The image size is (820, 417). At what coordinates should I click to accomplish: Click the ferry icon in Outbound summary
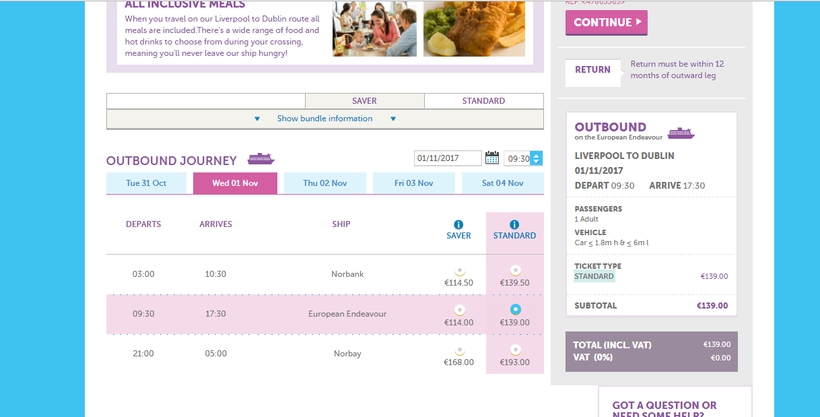(x=681, y=133)
